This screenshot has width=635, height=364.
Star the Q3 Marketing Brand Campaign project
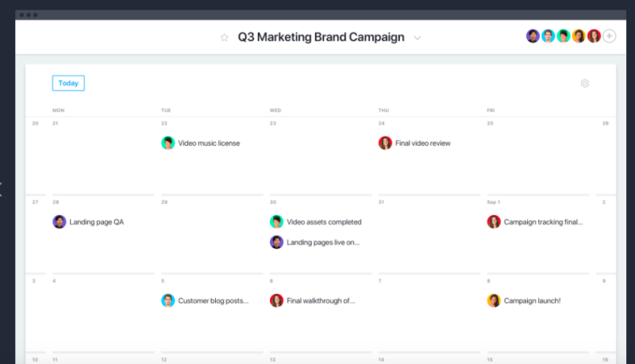pyautogui.click(x=225, y=37)
